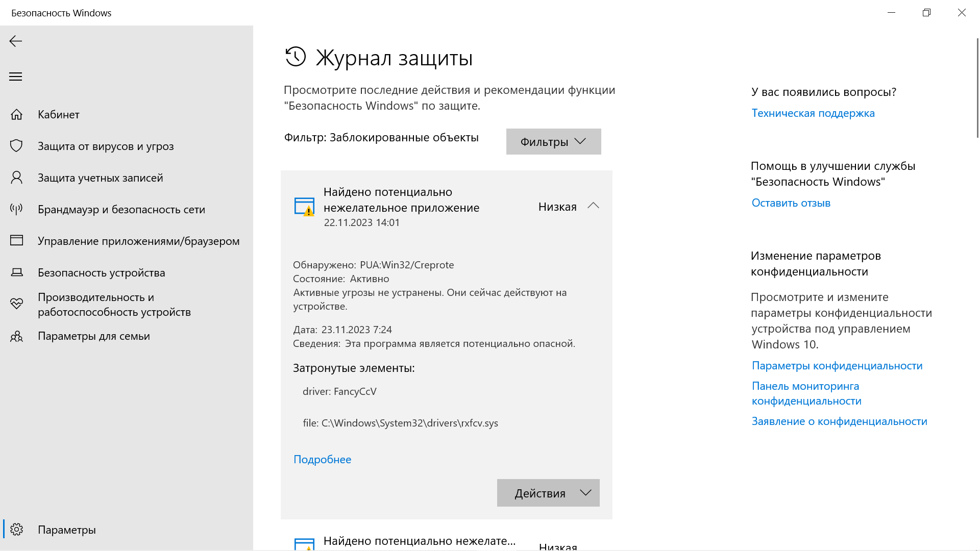Click the family options people icon
The image size is (980, 551).
point(16,336)
